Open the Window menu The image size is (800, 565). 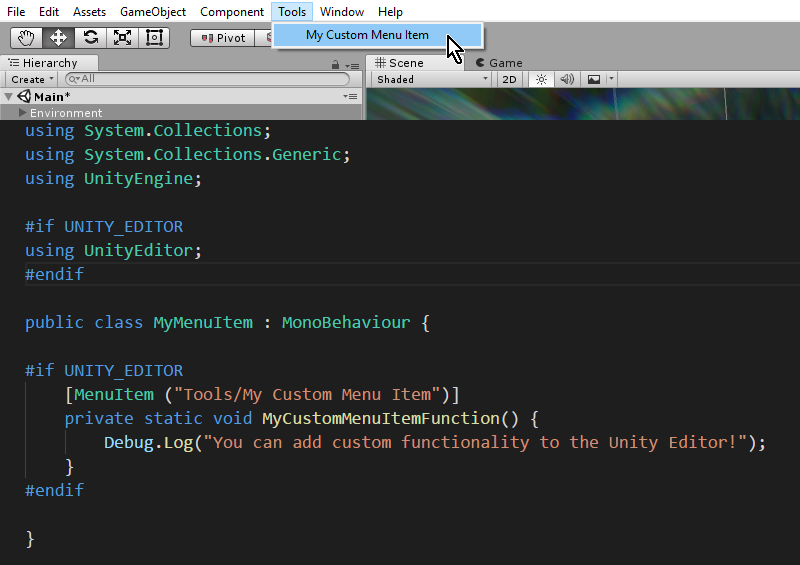pos(342,11)
